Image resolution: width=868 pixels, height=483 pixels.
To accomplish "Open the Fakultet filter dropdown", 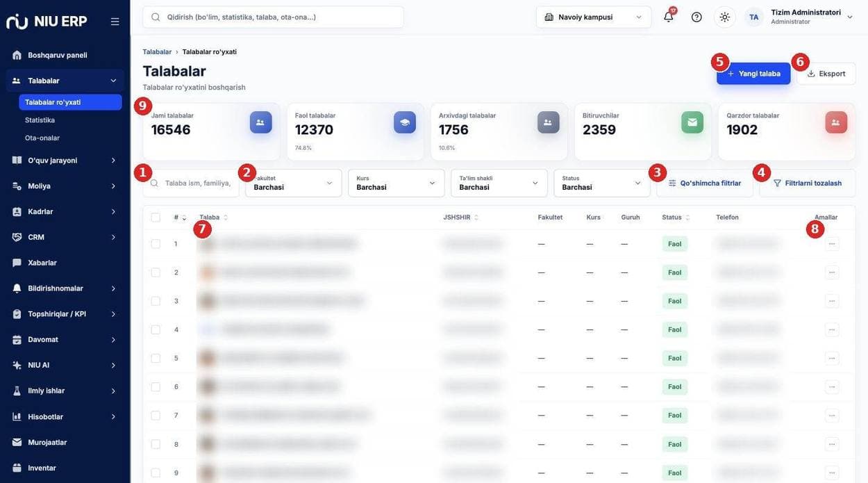I will [294, 183].
